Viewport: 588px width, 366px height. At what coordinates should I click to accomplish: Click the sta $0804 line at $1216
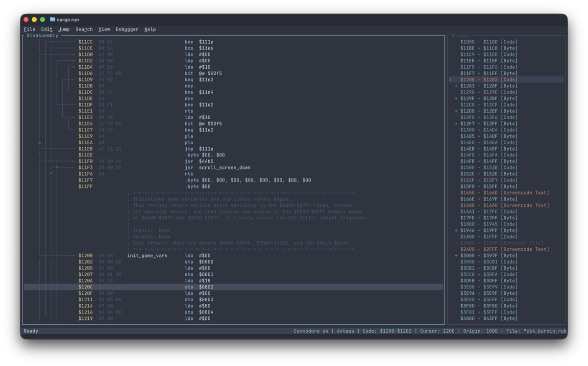click(199, 312)
